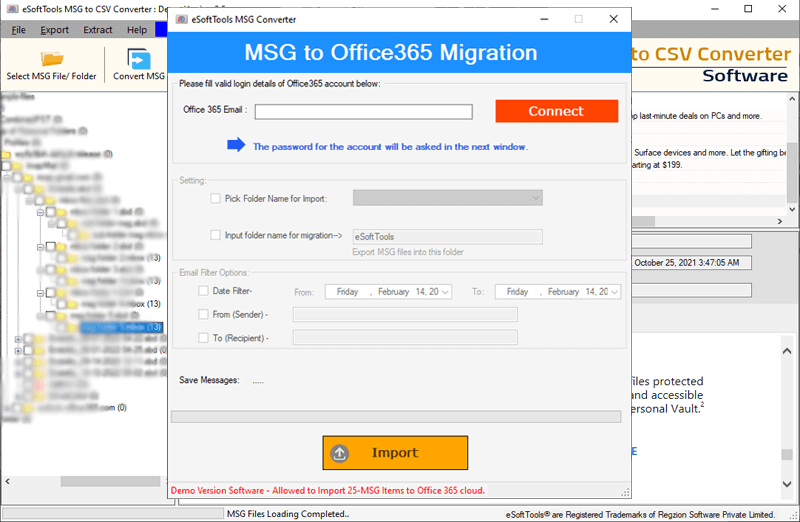Open the Export menu
Screen dimensions: 800x522
(x=54, y=30)
